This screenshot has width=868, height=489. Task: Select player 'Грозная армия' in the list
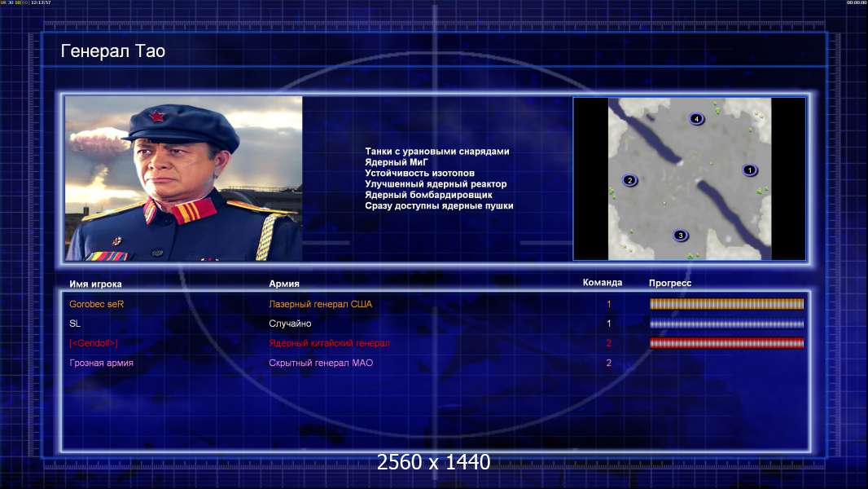coord(102,363)
